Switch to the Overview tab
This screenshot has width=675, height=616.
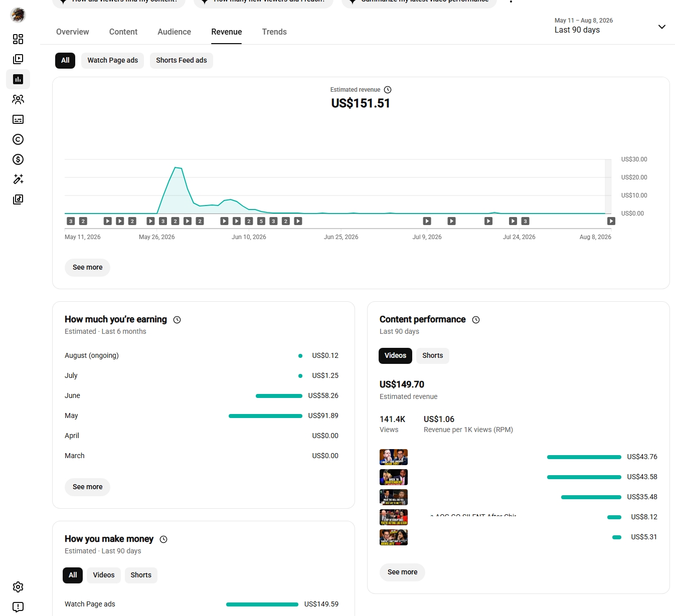73,32
